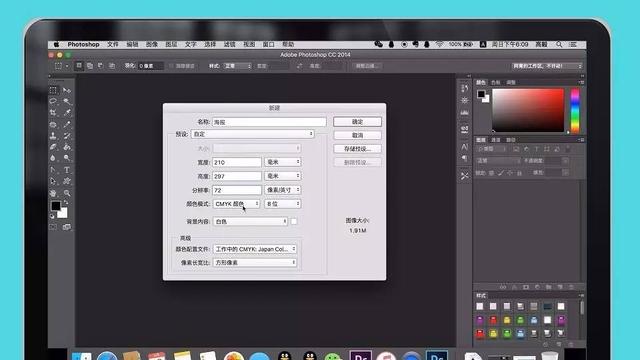Swap foreground and background colors in toolbox
Image resolution: width=640 pixels, height=360 pixels.
[66, 202]
